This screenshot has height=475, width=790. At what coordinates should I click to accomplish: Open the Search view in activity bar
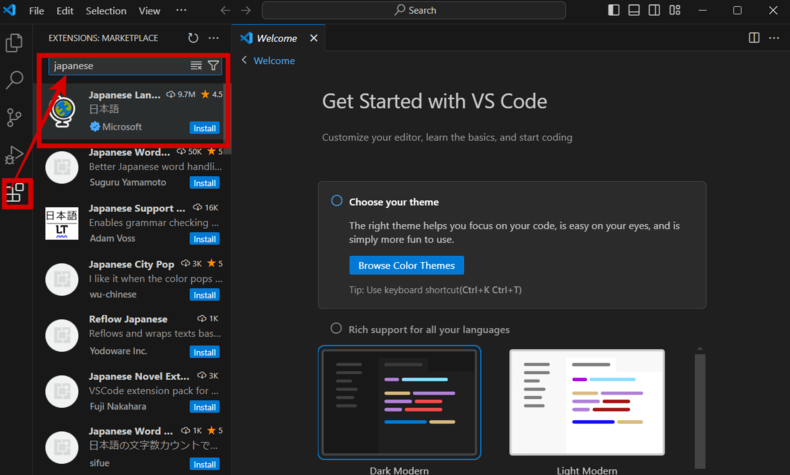[14, 80]
